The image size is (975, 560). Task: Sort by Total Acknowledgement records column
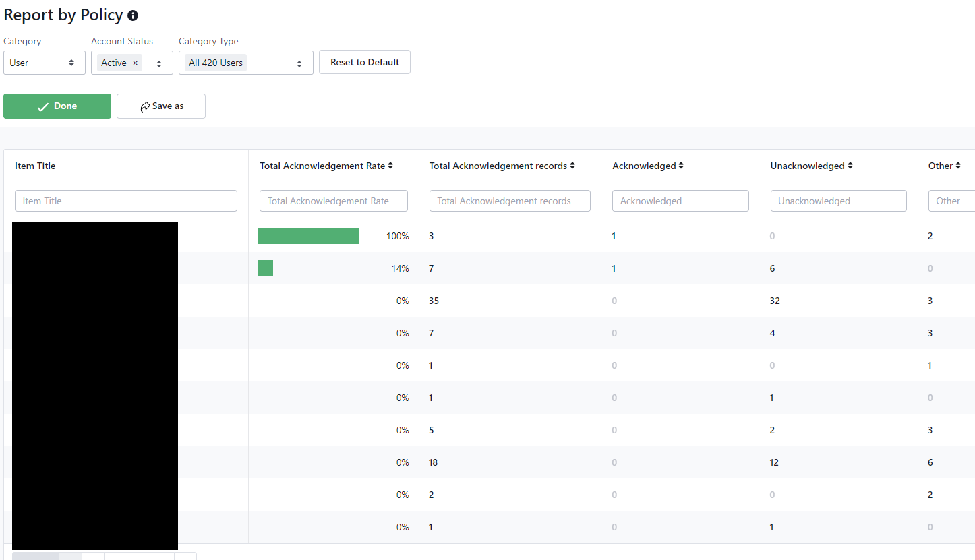[572, 166]
